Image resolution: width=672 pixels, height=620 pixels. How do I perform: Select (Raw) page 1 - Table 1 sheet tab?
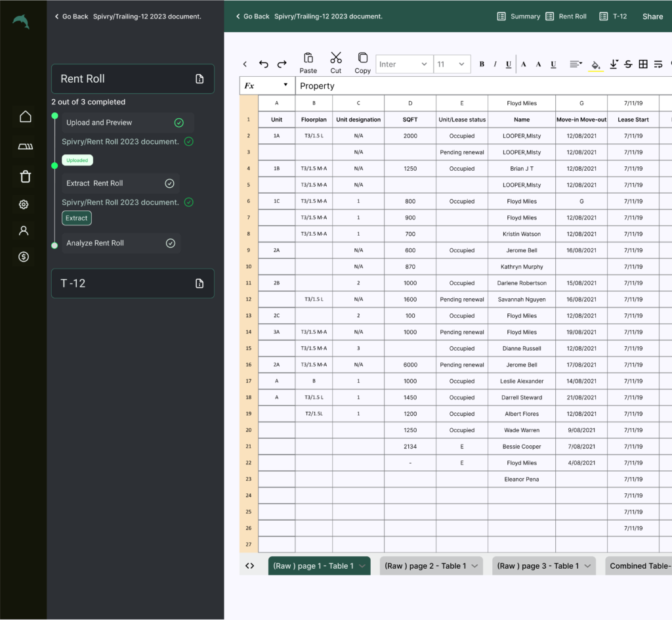320,566
